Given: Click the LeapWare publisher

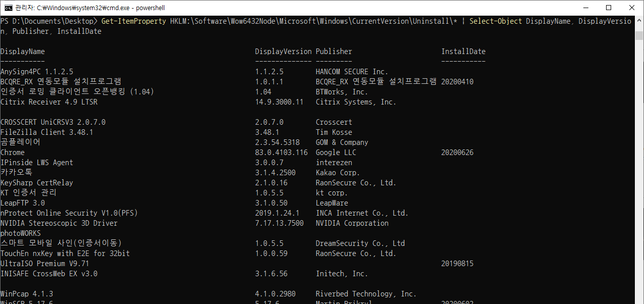Looking at the screenshot, I should [332, 203].
